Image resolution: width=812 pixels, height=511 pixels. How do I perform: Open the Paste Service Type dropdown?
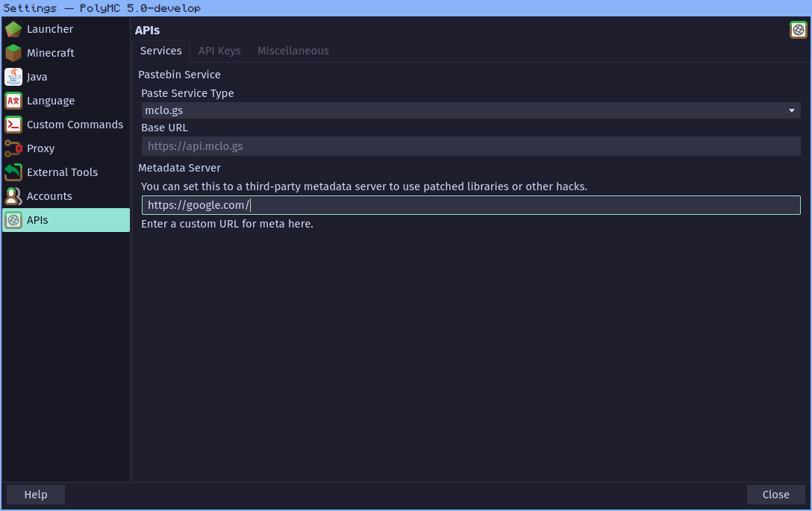click(470, 110)
